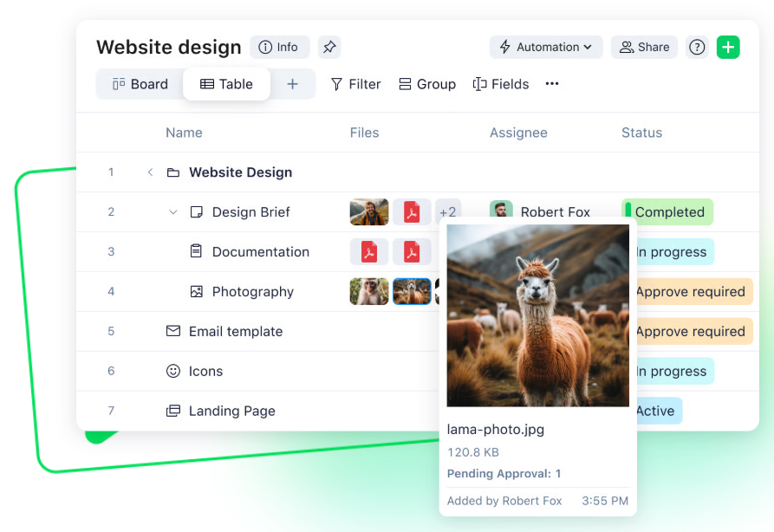The height and width of the screenshot is (532, 774).
Task: Select row number 5
Action: pos(111,331)
